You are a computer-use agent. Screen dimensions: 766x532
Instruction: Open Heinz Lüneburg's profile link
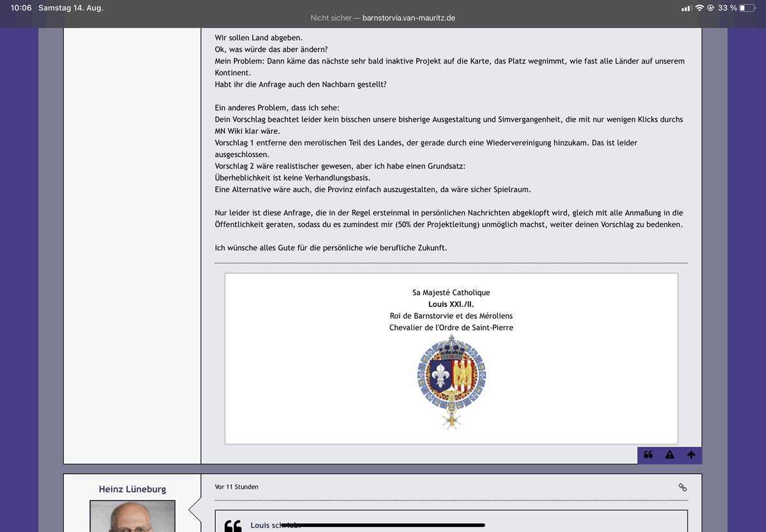pos(132,489)
